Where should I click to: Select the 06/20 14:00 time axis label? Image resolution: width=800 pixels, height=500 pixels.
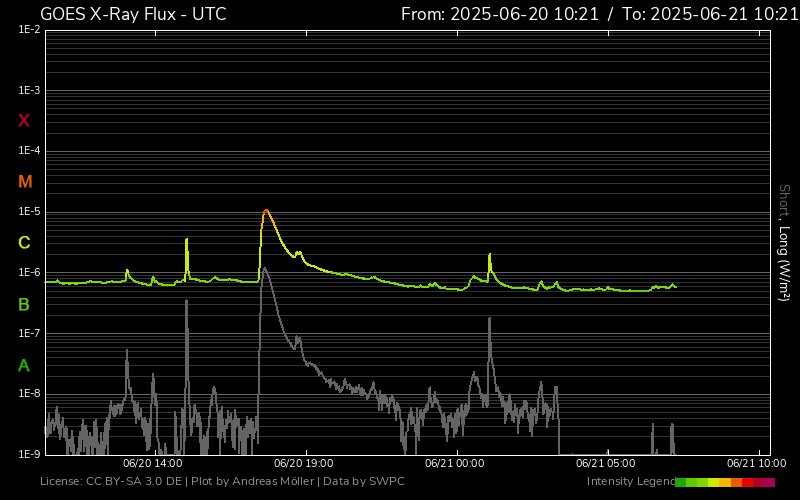point(152,464)
